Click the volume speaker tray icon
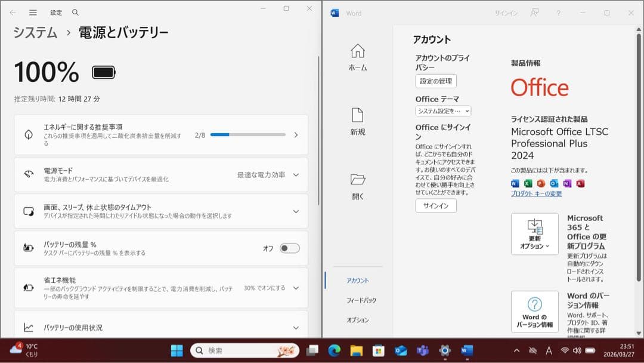The width and height of the screenshot is (644, 363). coord(577,350)
